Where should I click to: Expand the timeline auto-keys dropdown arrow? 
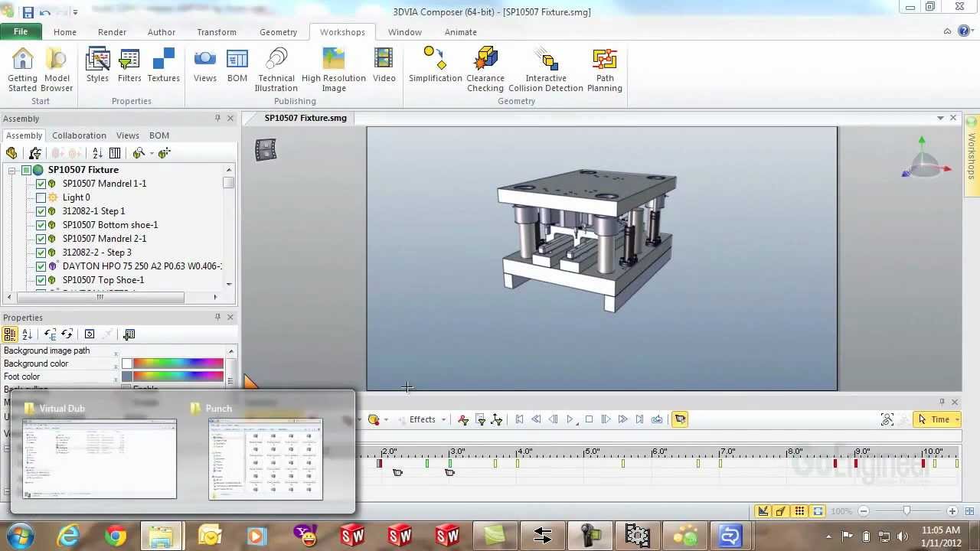click(386, 419)
